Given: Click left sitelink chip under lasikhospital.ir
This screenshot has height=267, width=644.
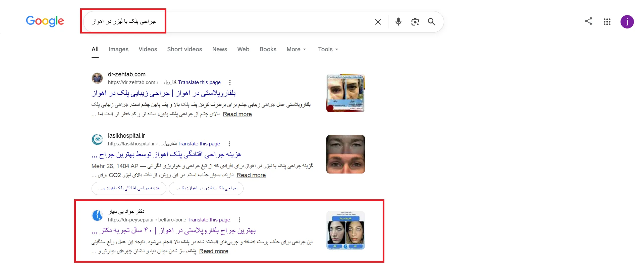Looking at the screenshot, I should (129, 188).
